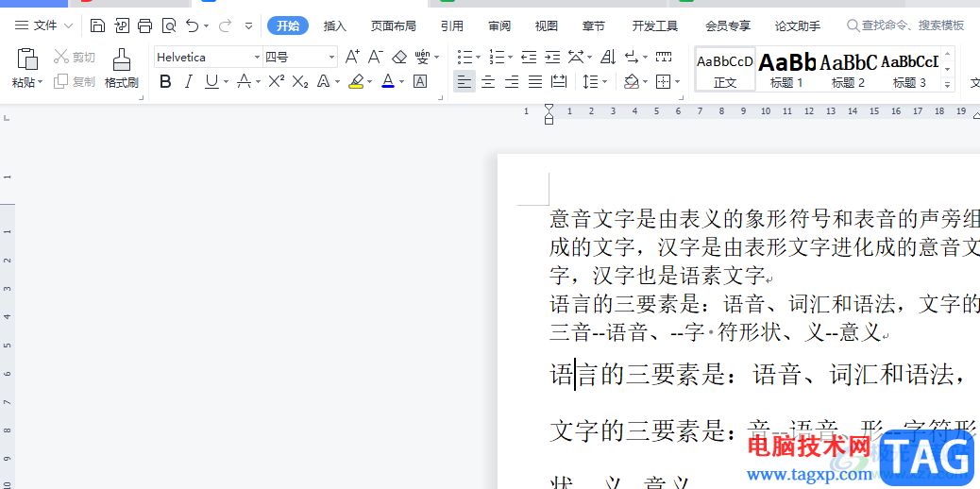Print the document with the printer icon
Viewport: 980px width, 489px height.
pyautogui.click(x=145, y=25)
